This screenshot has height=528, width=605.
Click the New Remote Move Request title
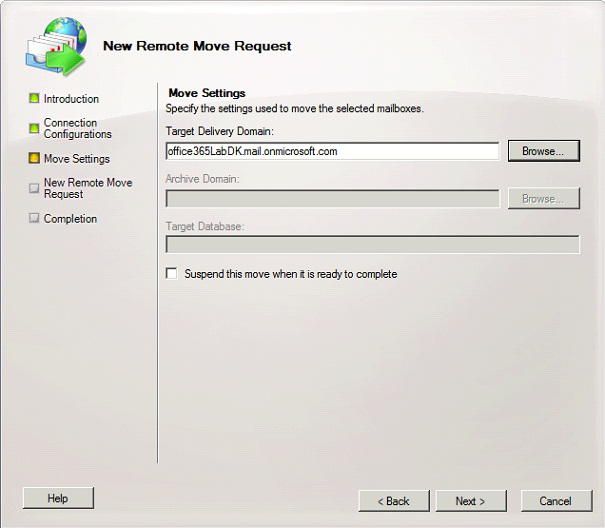(x=197, y=46)
